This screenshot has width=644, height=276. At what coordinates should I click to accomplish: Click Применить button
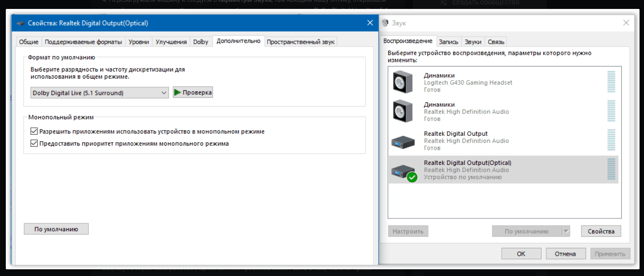tap(610, 254)
